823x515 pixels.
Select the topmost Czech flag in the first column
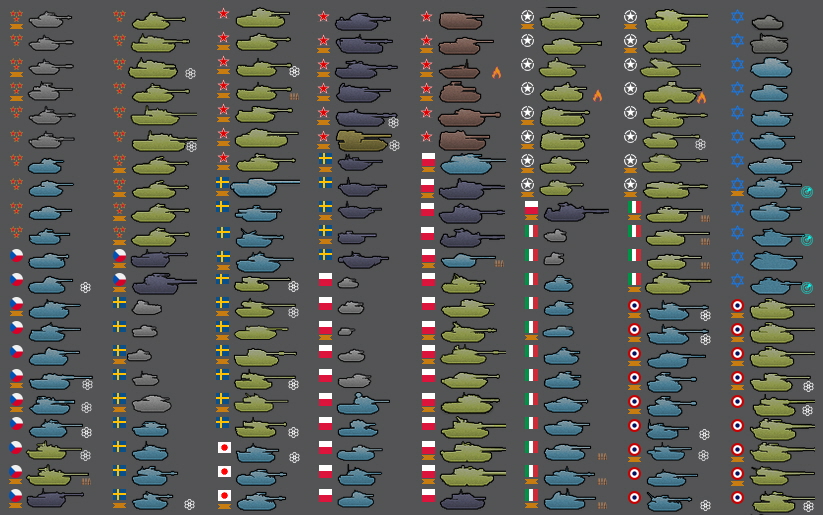point(16,255)
